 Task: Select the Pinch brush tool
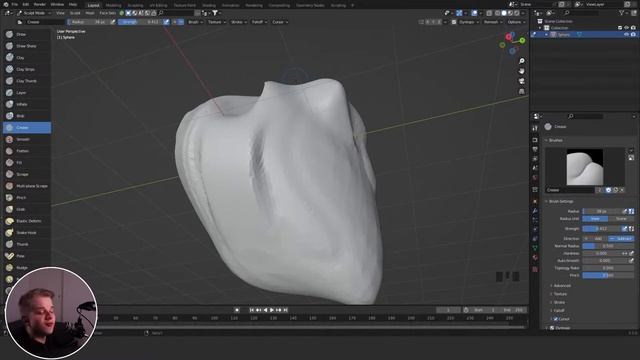(27, 198)
